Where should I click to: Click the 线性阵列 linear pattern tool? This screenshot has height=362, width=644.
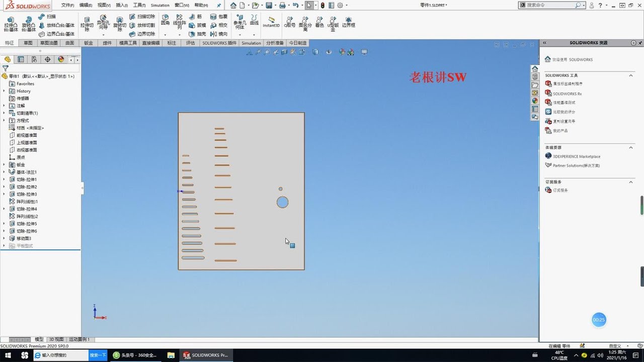click(180, 22)
